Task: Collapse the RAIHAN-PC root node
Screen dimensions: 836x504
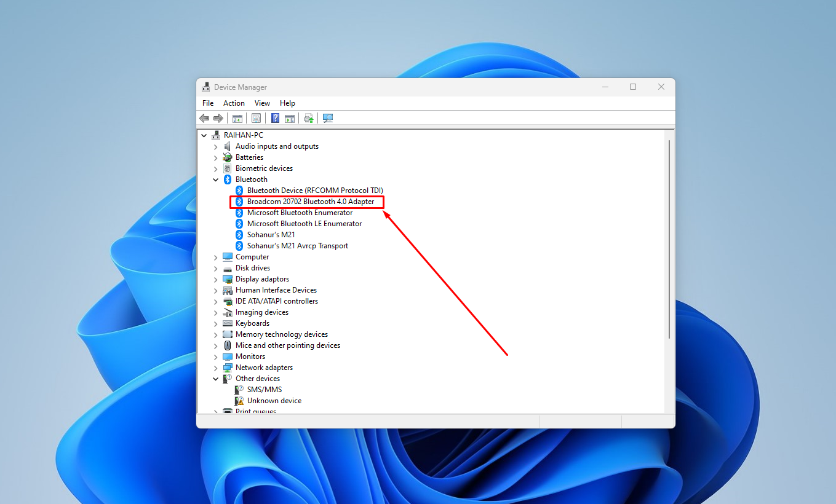Action: [x=204, y=135]
